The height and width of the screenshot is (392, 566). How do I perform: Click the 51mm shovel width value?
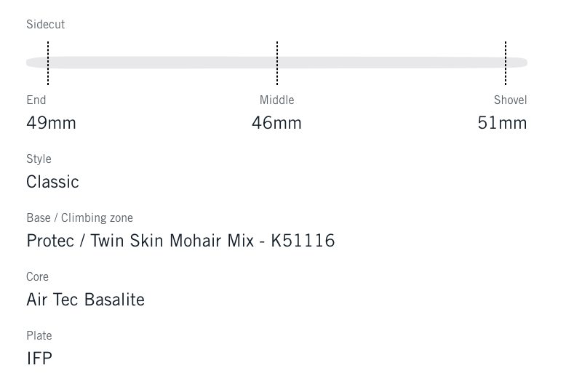click(502, 123)
